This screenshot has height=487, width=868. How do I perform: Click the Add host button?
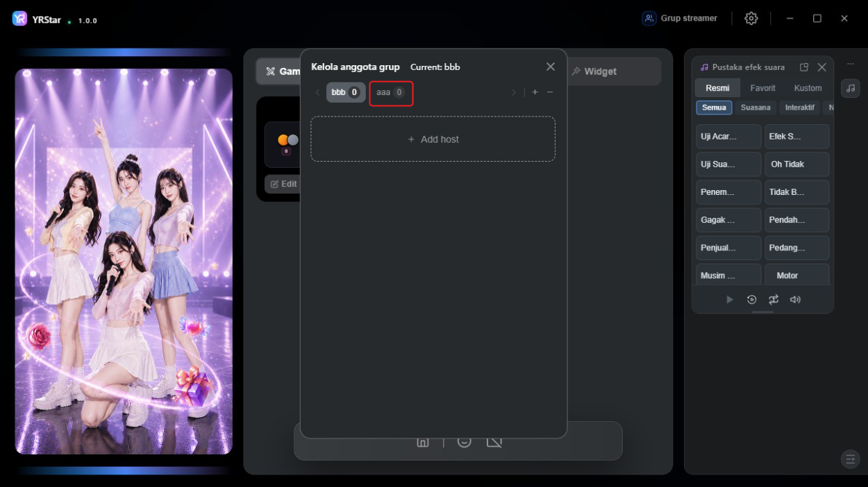pyautogui.click(x=433, y=139)
